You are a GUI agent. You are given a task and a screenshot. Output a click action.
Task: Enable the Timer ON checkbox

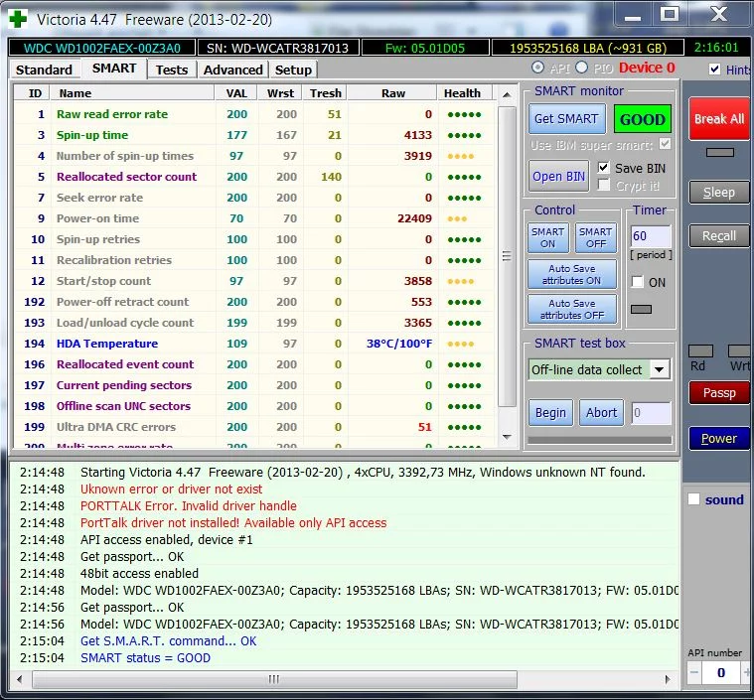click(x=638, y=282)
